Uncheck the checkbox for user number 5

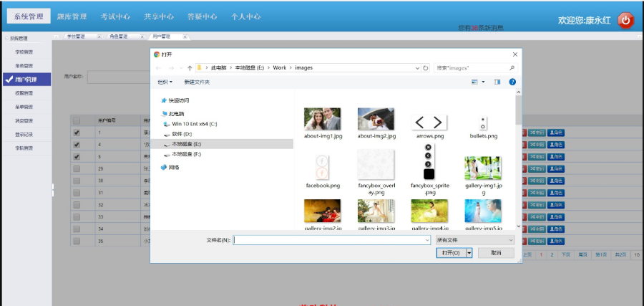click(x=77, y=157)
